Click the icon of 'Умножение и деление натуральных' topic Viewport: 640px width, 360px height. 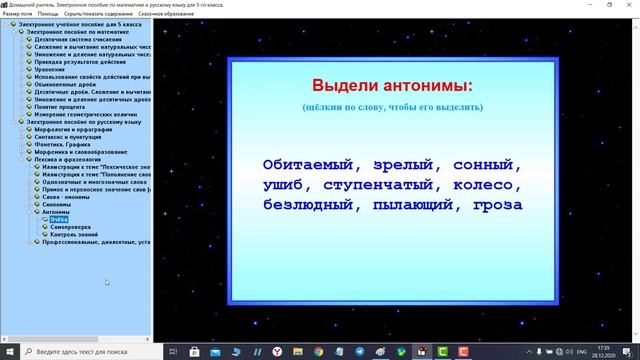click(x=29, y=54)
